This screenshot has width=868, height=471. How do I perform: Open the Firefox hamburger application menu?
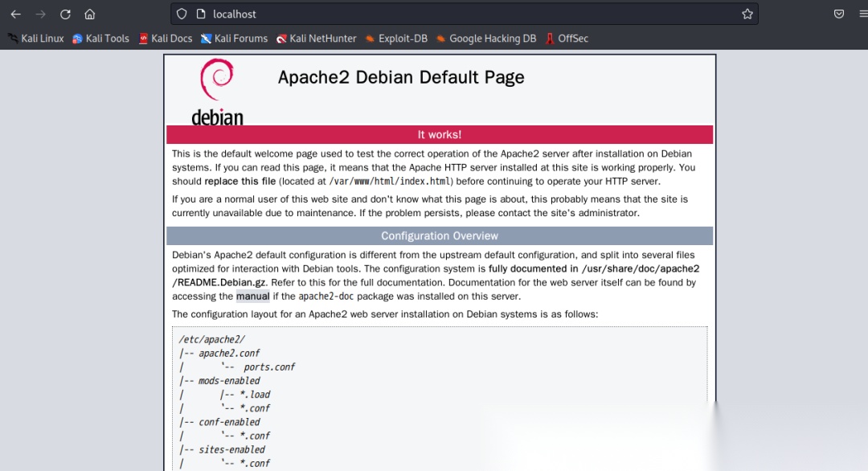pos(863,14)
